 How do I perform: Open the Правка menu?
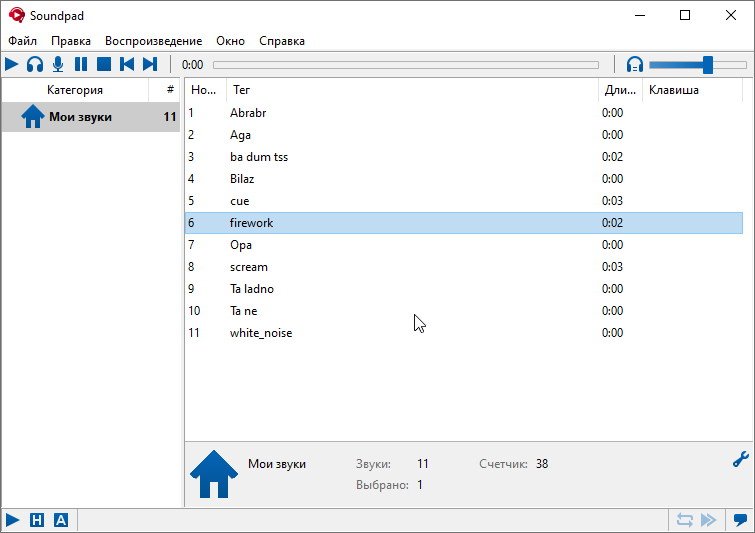pyautogui.click(x=71, y=41)
